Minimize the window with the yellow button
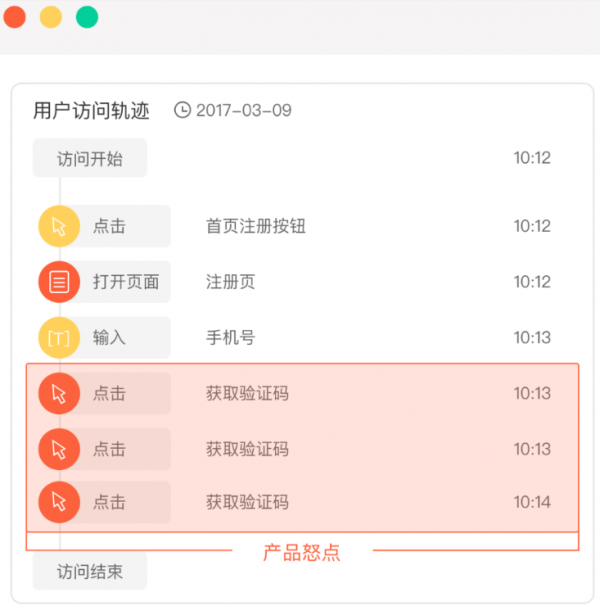This screenshot has height=606, width=600. [x=51, y=17]
